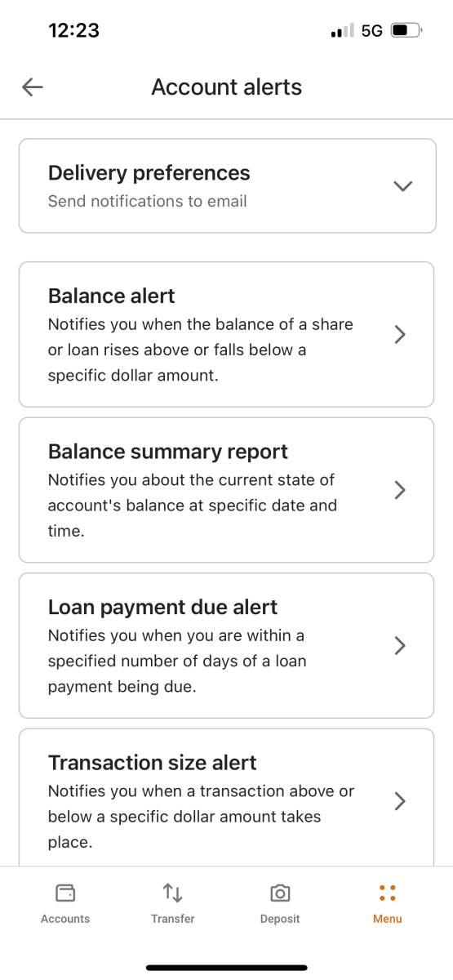Tap the Account alerts page title

tap(227, 87)
